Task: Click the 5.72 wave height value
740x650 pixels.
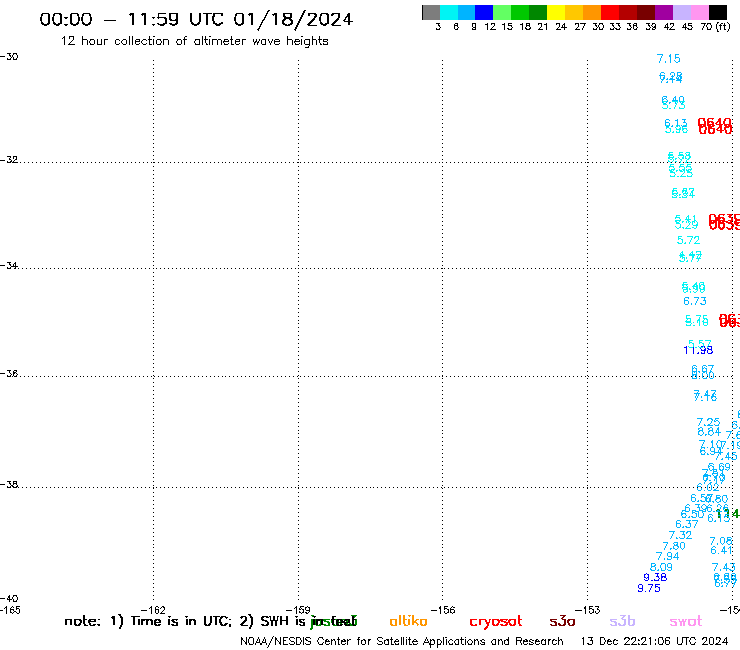Action: [689, 240]
